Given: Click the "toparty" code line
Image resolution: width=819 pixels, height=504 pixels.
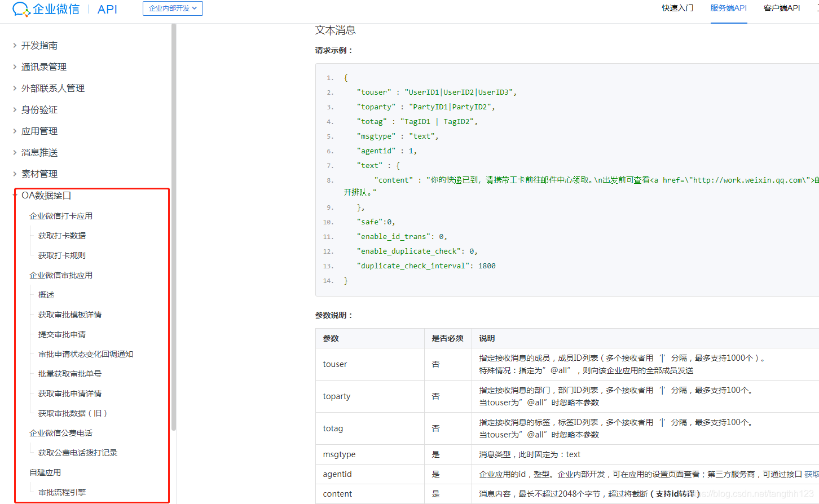Looking at the screenshot, I should click(x=426, y=107).
